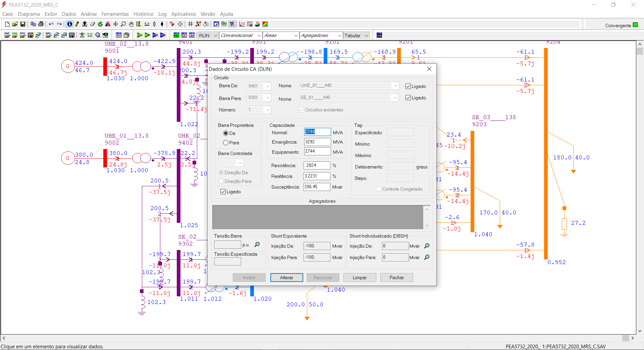Open the Conversacional dropdown
The image size is (644, 350).
tap(259, 36)
